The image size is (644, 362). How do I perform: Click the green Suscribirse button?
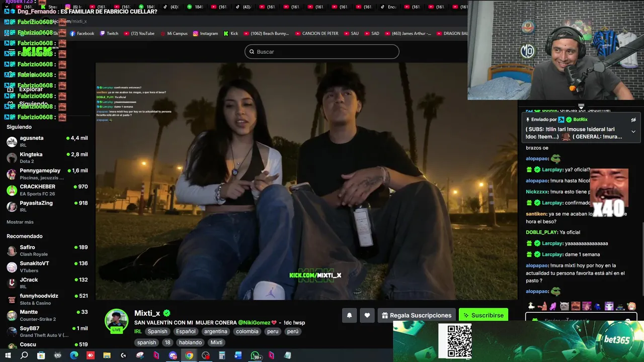click(484, 315)
